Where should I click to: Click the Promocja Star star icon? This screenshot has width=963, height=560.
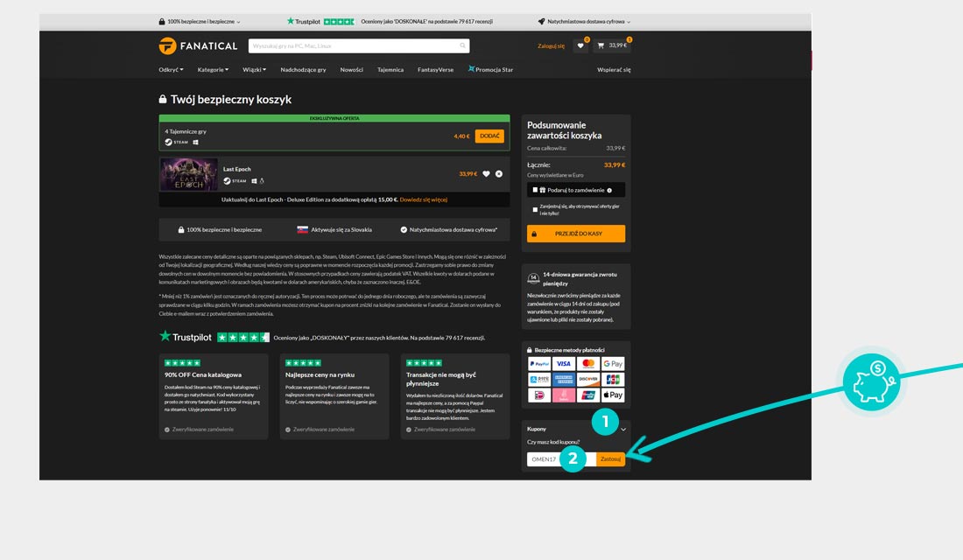click(471, 69)
